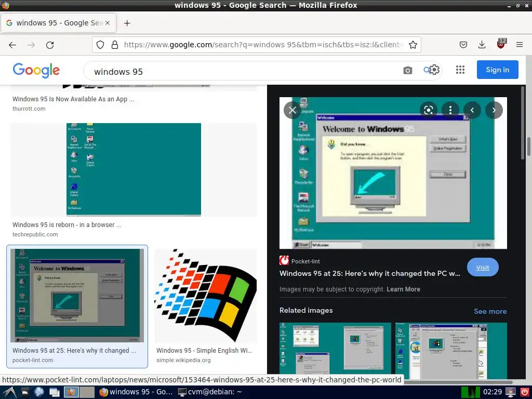Click See more related images
The height and width of the screenshot is (399, 532).
(490, 311)
